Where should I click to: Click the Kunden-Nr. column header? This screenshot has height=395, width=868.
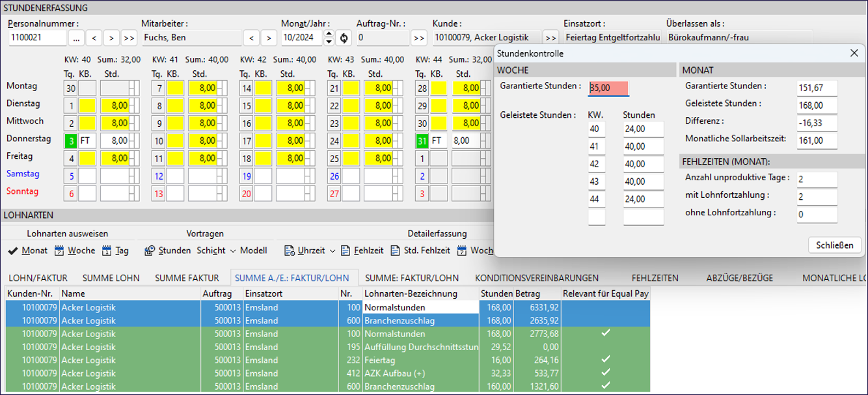point(33,294)
